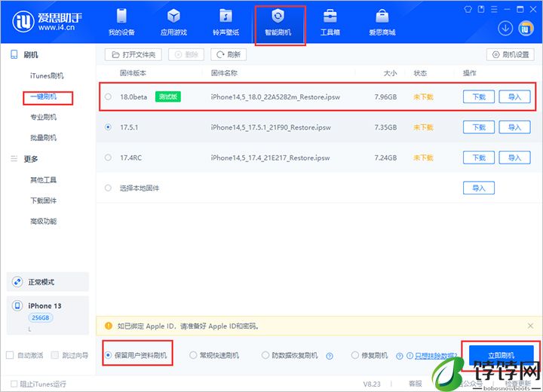
Task: Toggle 阻止iTunes运行 checkbox
Action: 14,384
